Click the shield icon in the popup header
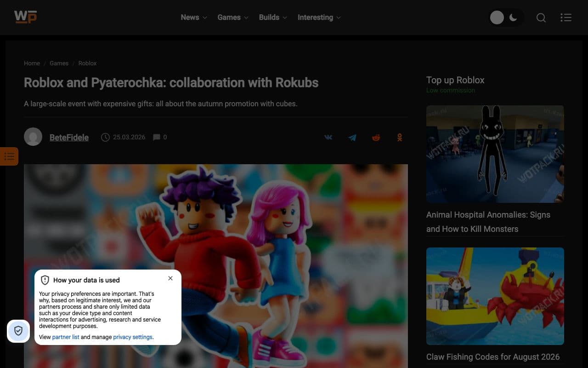This screenshot has width=588, height=368. 45,280
